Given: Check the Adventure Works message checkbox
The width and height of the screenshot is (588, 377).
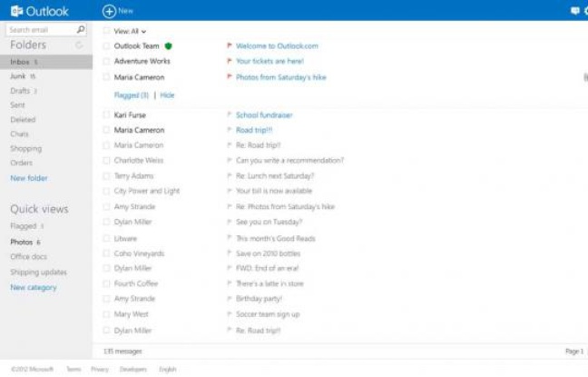Looking at the screenshot, I should (106, 61).
